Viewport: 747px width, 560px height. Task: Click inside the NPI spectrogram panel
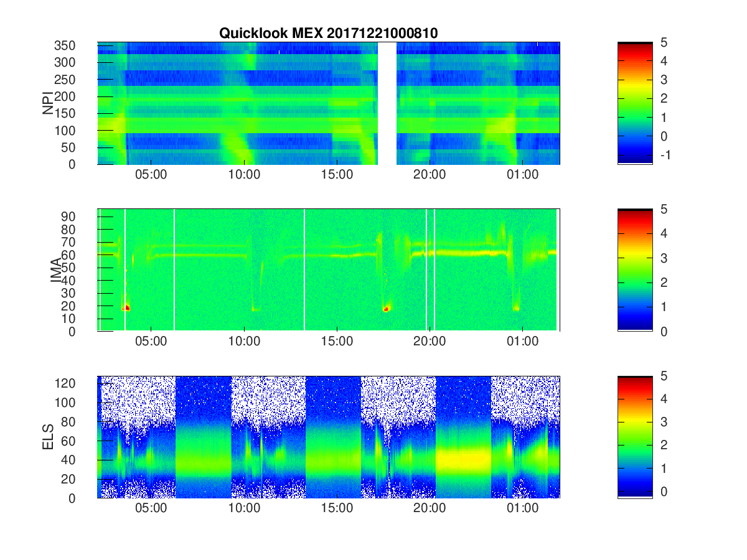pos(329,103)
